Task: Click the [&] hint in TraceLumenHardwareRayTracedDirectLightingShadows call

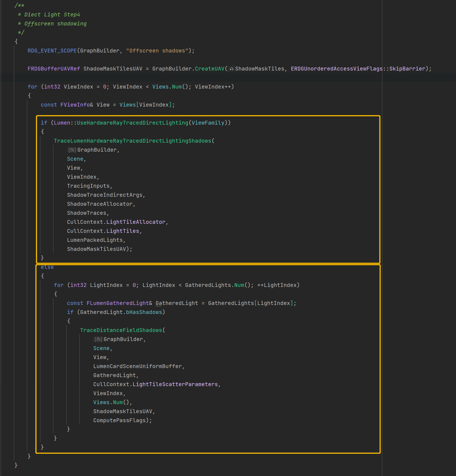Action: pos(72,150)
